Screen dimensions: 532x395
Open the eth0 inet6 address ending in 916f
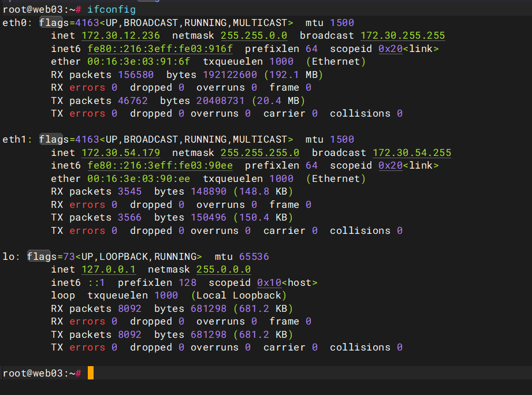tap(160, 49)
